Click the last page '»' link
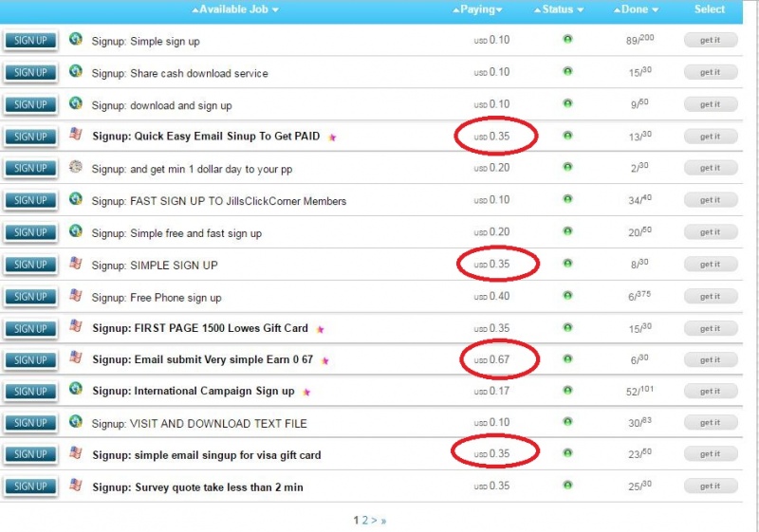 coord(383,521)
